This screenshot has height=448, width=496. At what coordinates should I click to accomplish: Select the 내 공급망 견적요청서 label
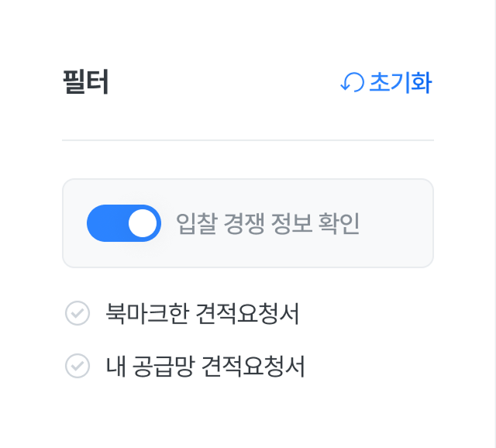pos(205,366)
